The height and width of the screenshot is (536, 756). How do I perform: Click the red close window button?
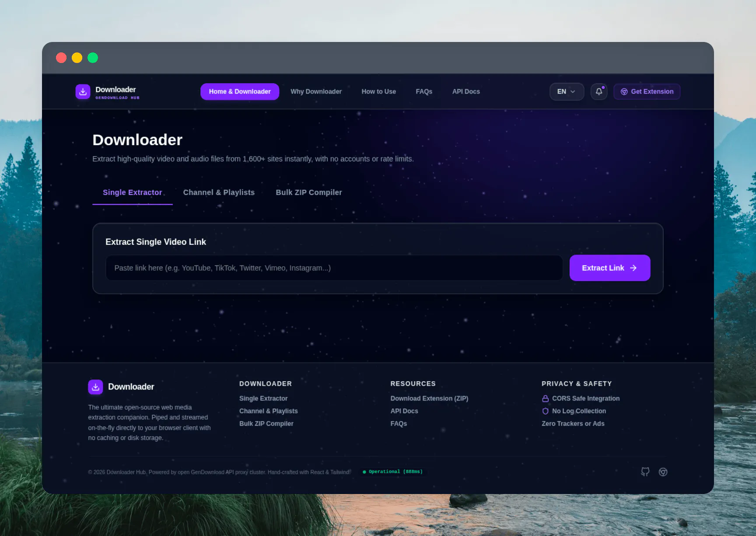coord(61,58)
